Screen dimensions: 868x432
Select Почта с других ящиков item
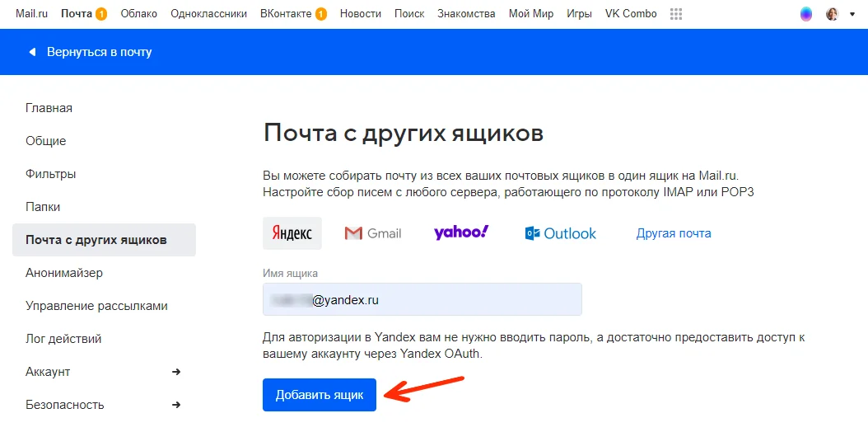[104, 240]
